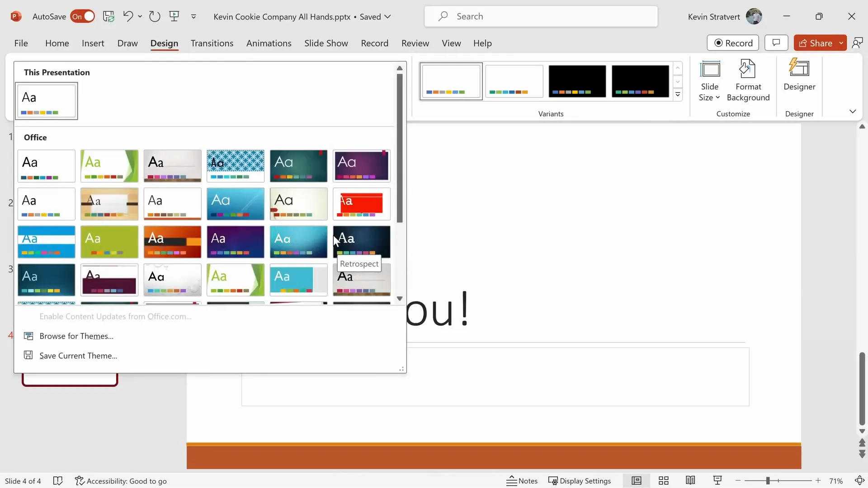
Task: Click the 71% zoom level
Action: [836, 481]
